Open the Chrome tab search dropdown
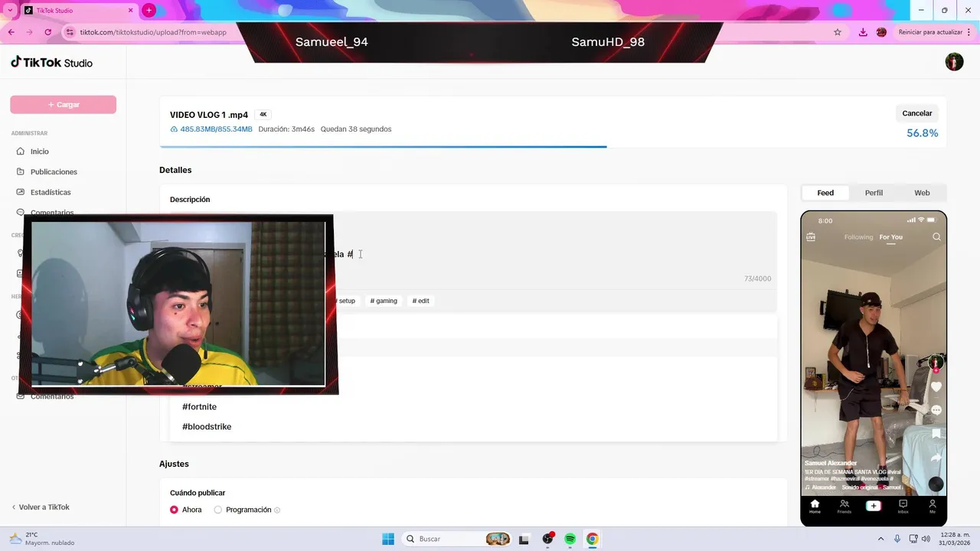Screen dimensions: 980x551 click(10, 10)
